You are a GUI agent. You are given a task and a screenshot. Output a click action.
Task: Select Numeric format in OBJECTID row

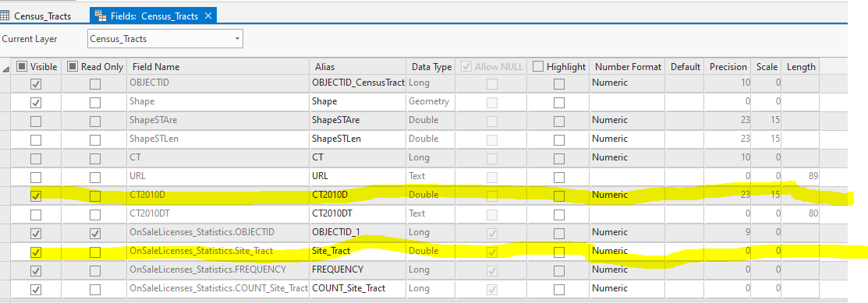tap(628, 83)
